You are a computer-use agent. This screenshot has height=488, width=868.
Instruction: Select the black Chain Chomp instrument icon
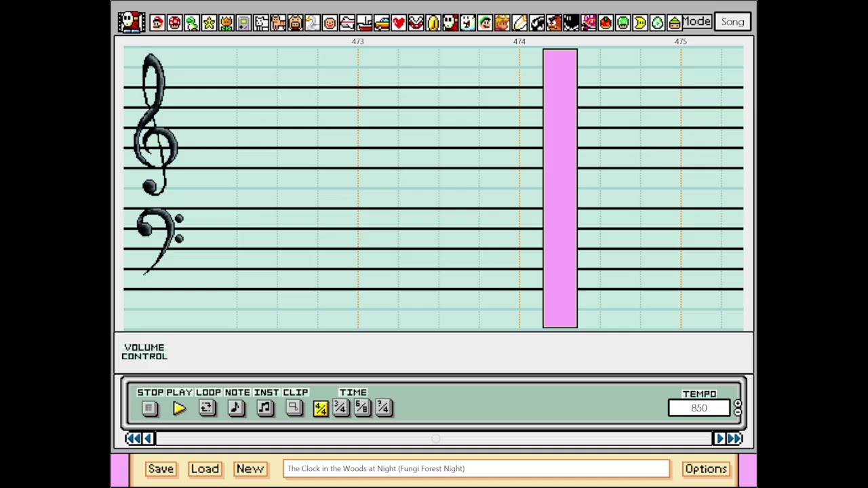(571, 22)
